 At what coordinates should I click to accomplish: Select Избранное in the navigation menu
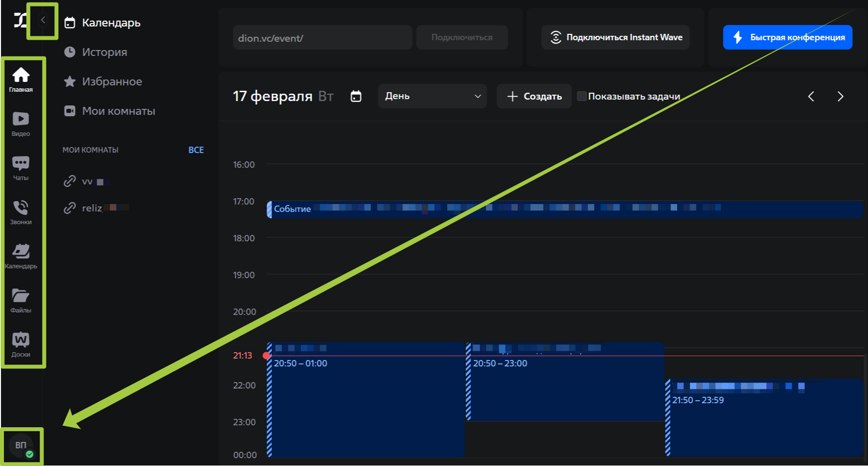tap(112, 81)
